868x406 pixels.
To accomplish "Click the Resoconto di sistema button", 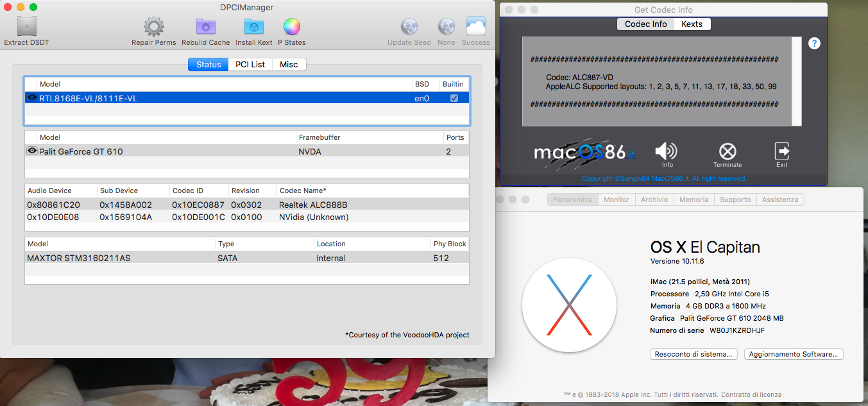I will pyautogui.click(x=694, y=354).
